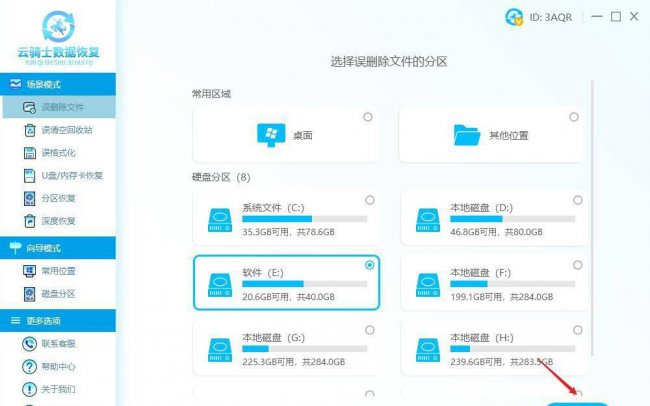This screenshot has width=650, height=406.
Task: Open 深度恢复 mode
Action: coord(58,221)
